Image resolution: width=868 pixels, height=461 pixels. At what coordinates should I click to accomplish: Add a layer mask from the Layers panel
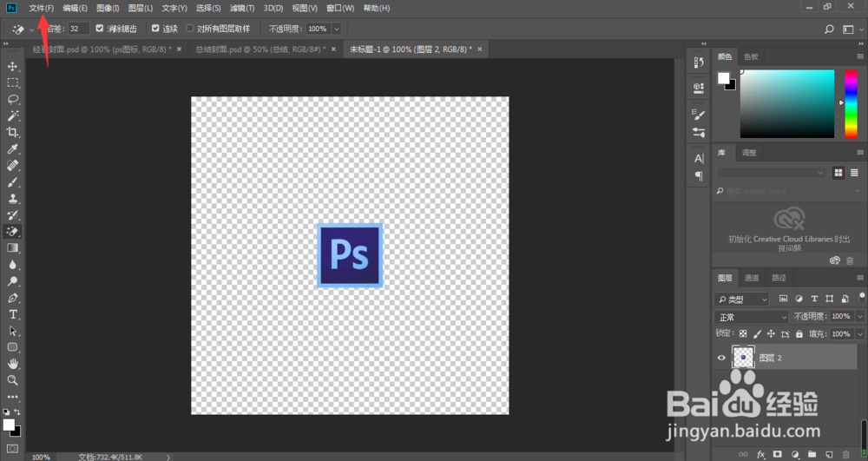pos(777,454)
